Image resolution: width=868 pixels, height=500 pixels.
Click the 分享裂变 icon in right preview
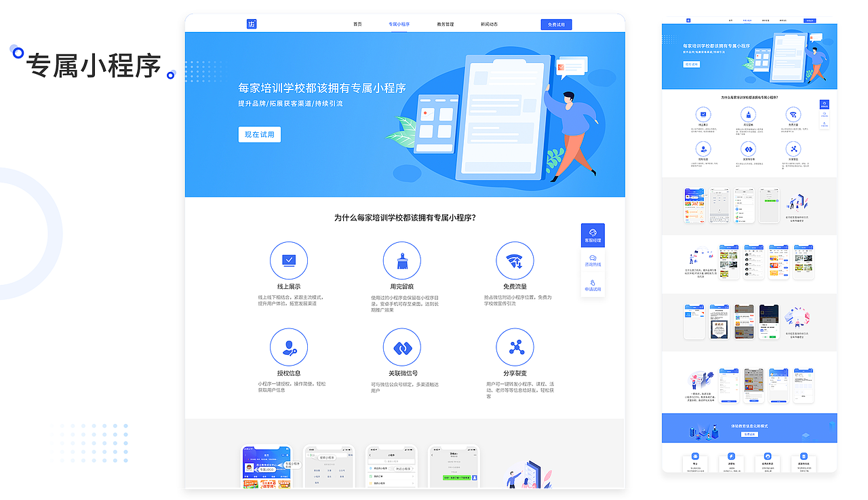pyautogui.click(x=793, y=149)
